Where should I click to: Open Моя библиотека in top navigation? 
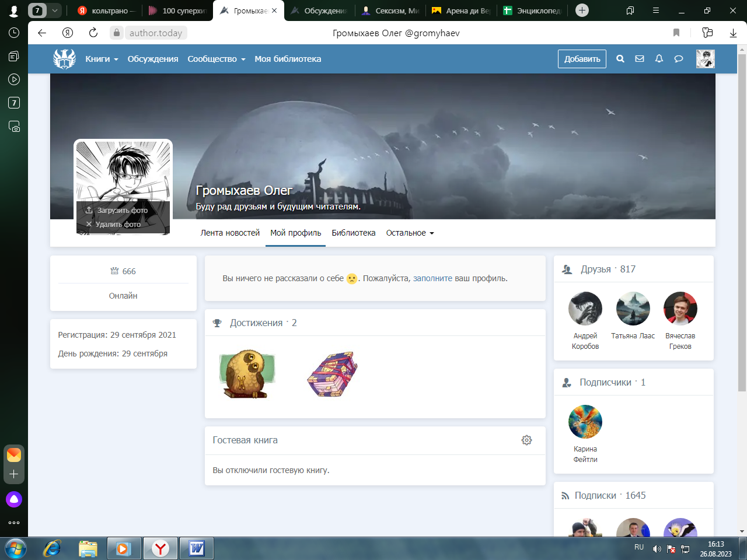tap(288, 59)
